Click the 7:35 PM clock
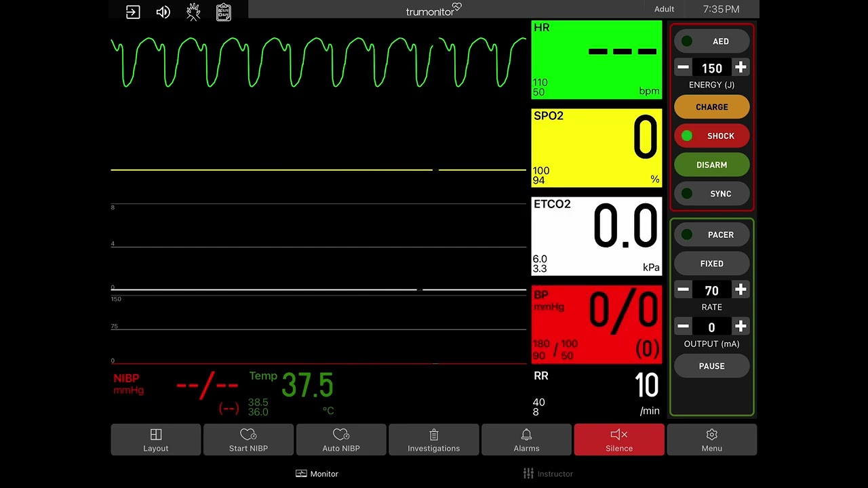Image resolution: width=868 pixels, height=488 pixels. (x=722, y=9)
